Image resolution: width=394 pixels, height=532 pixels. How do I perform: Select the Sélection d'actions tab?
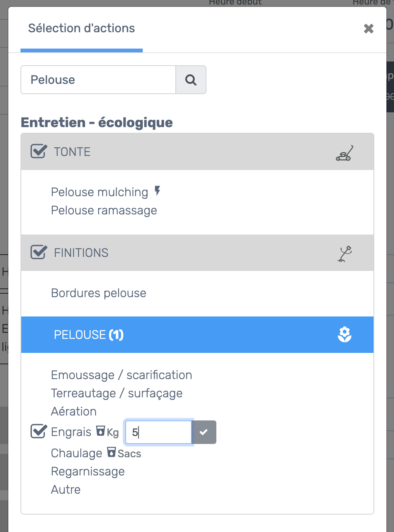(x=82, y=28)
